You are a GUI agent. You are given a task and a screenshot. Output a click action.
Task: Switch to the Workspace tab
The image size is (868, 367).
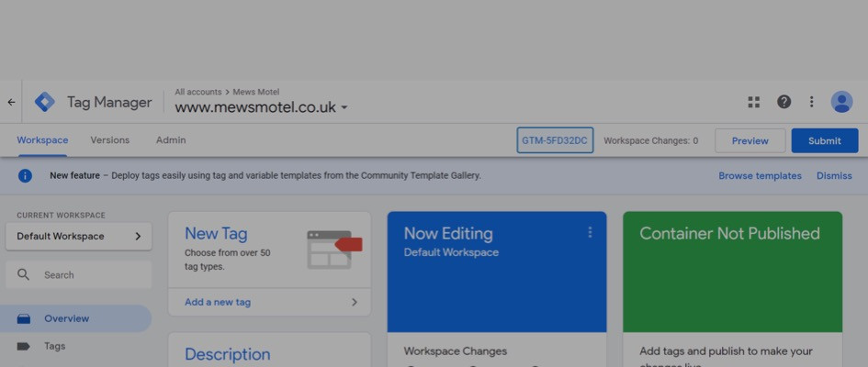coord(42,140)
